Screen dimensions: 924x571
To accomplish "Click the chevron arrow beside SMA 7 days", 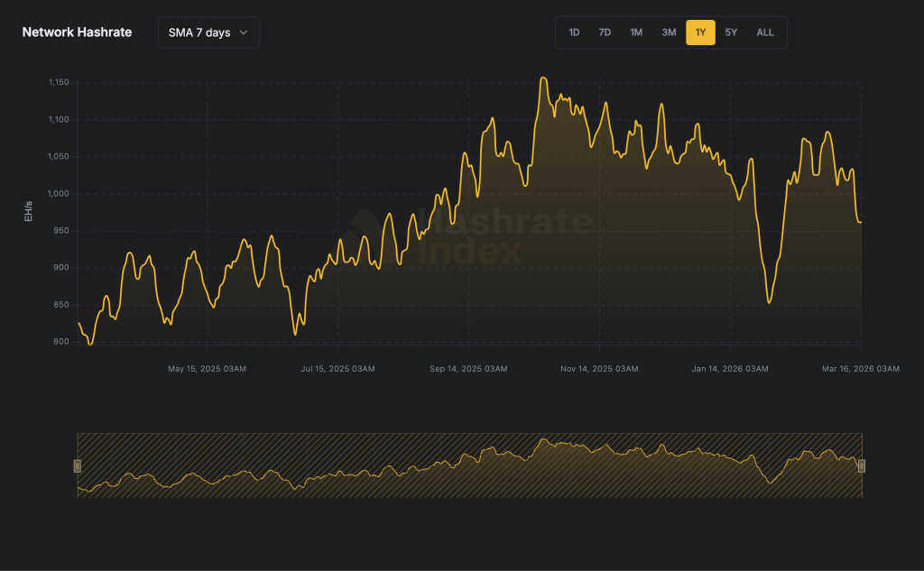I will pyautogui.click(x=244, y=32).
